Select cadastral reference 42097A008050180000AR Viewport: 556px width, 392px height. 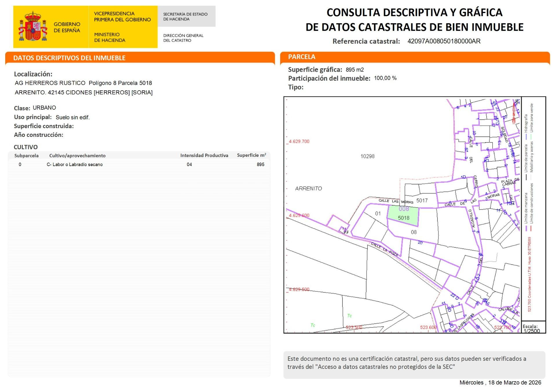click(x=444, y=41)
